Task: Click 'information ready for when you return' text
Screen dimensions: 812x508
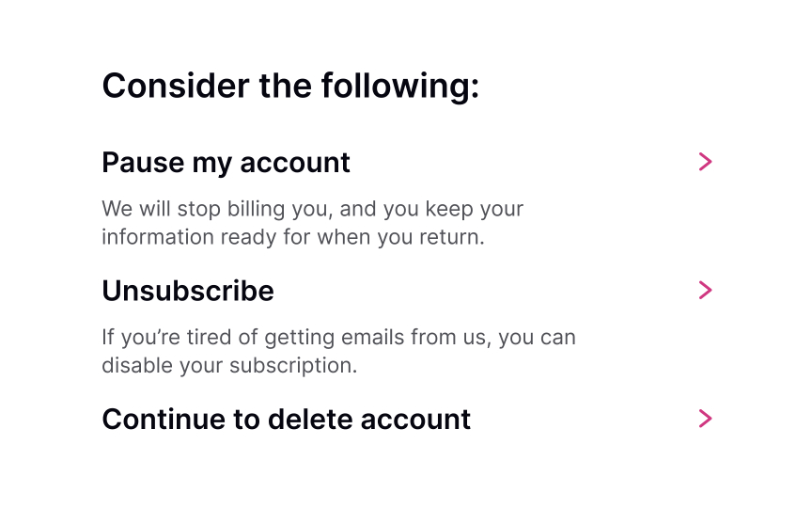Action: 292,237
